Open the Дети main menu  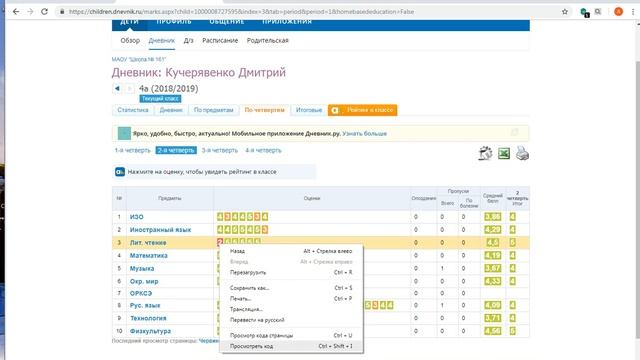coord(129,22)
